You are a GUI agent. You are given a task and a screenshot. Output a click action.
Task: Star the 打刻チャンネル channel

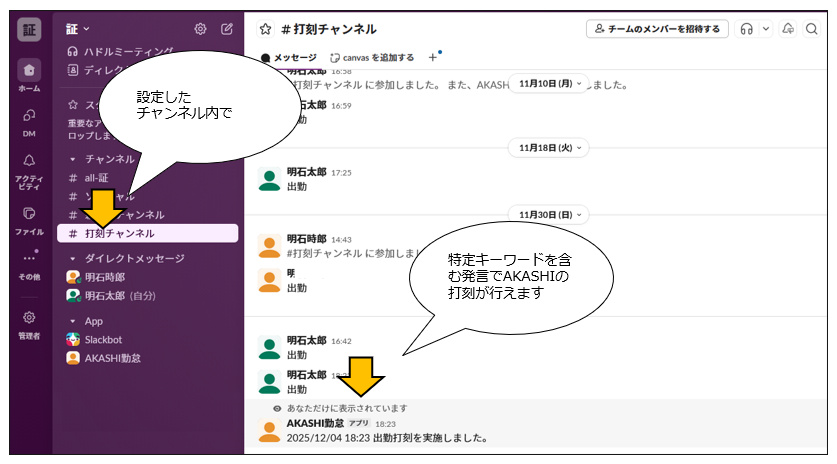[x=265, y=29]
